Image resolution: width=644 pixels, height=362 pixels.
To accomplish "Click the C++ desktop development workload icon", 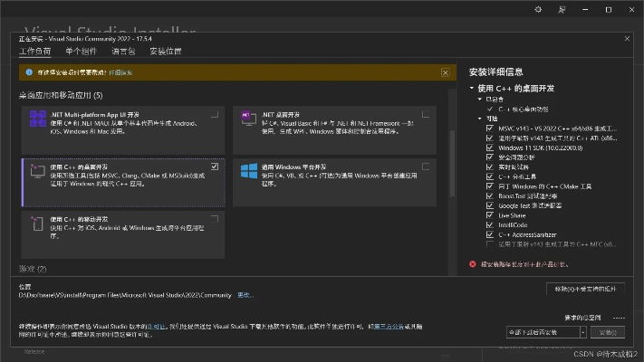I will [38, 169].
